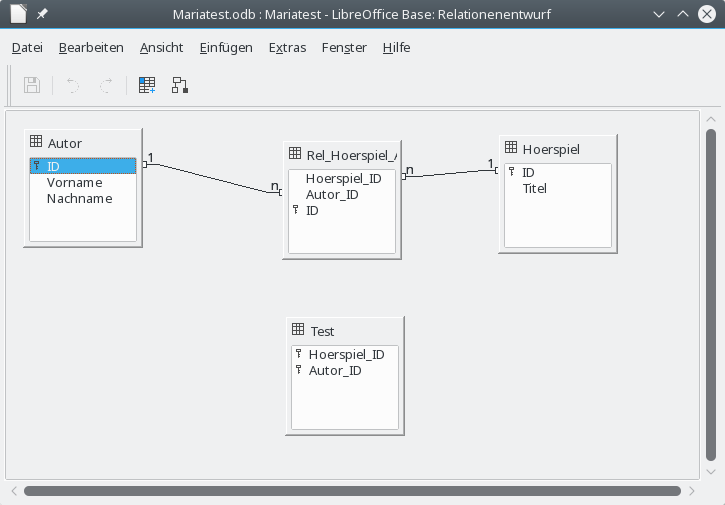The width and height of the screenshot is (725, 505).
Task: Open the Bearbeiten menu
Action: click(91, 48)
